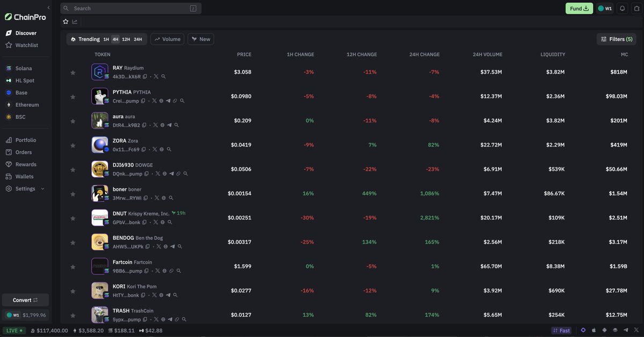Open the boner token thumbnail image
This screenshot has width=644, height=337.
(100, 193)
